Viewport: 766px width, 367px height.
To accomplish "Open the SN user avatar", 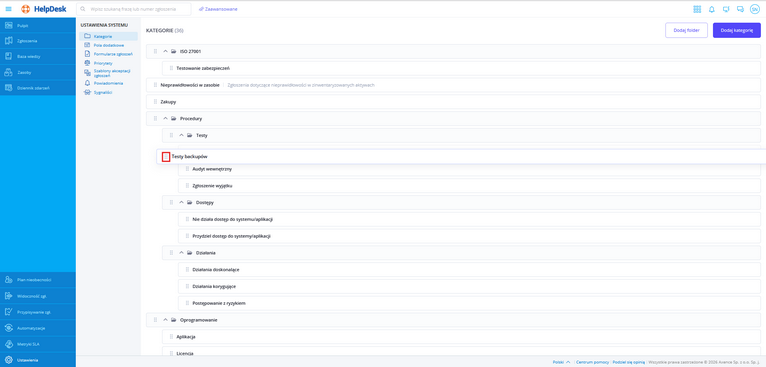I will (x=754, y=9).
